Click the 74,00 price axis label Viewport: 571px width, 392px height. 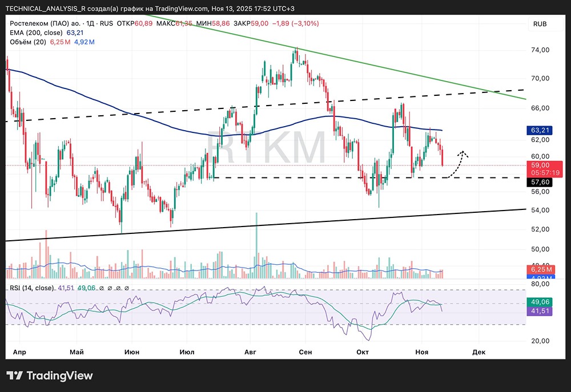540,50
